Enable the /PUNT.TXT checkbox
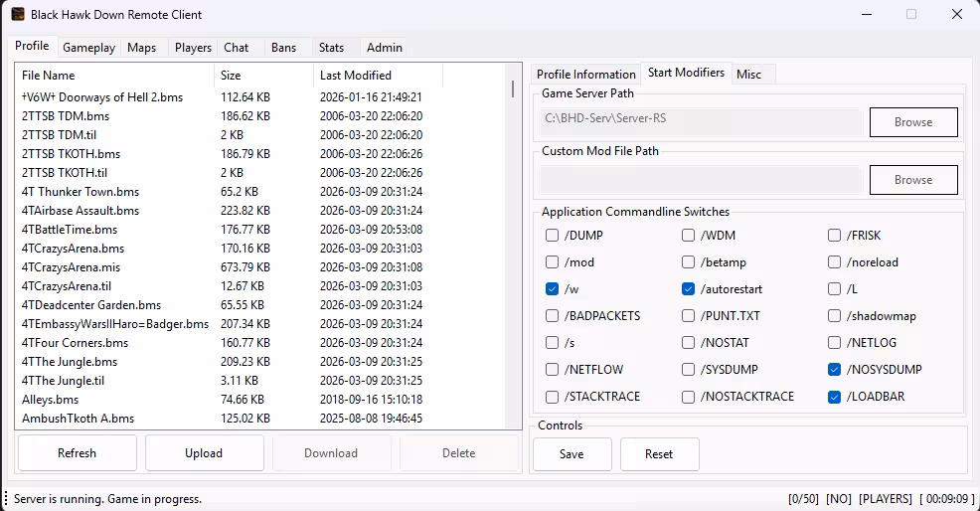The height and width of the screenshot is (511, 980). [688, 316]
